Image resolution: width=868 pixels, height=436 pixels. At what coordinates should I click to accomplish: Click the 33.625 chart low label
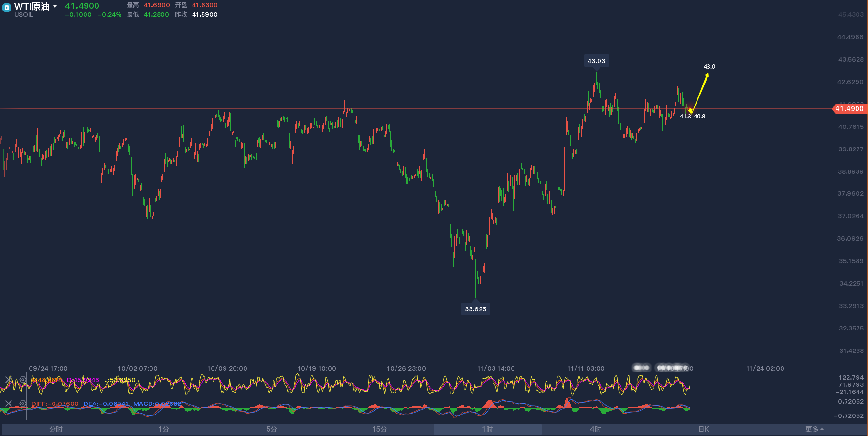click(x=476, y=309)
